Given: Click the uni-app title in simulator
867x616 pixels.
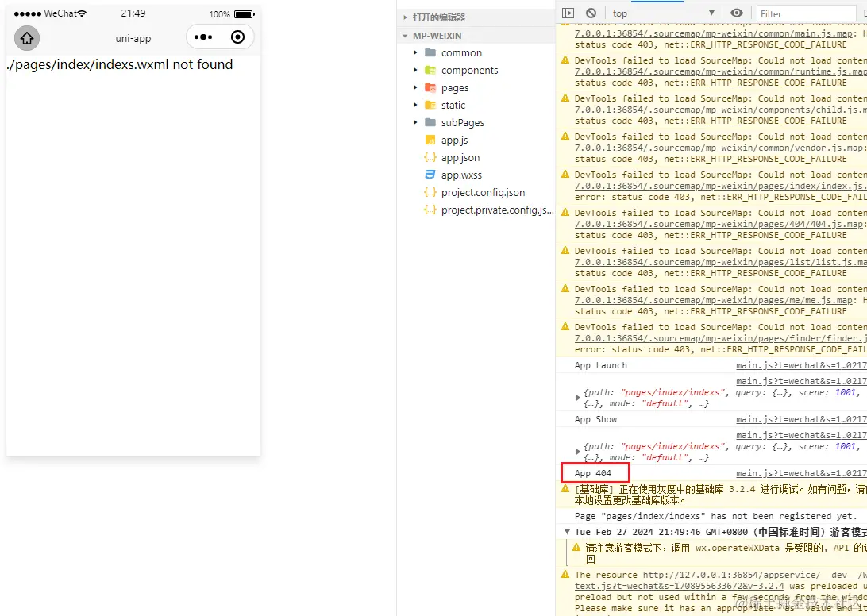Looking at the screenshot, I should 133,39.
